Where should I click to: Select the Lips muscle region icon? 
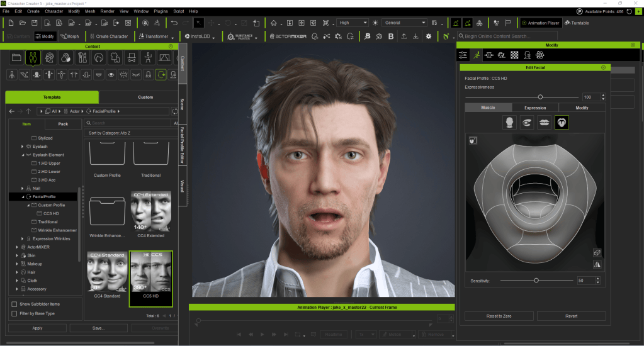click(x=544, y=122)
